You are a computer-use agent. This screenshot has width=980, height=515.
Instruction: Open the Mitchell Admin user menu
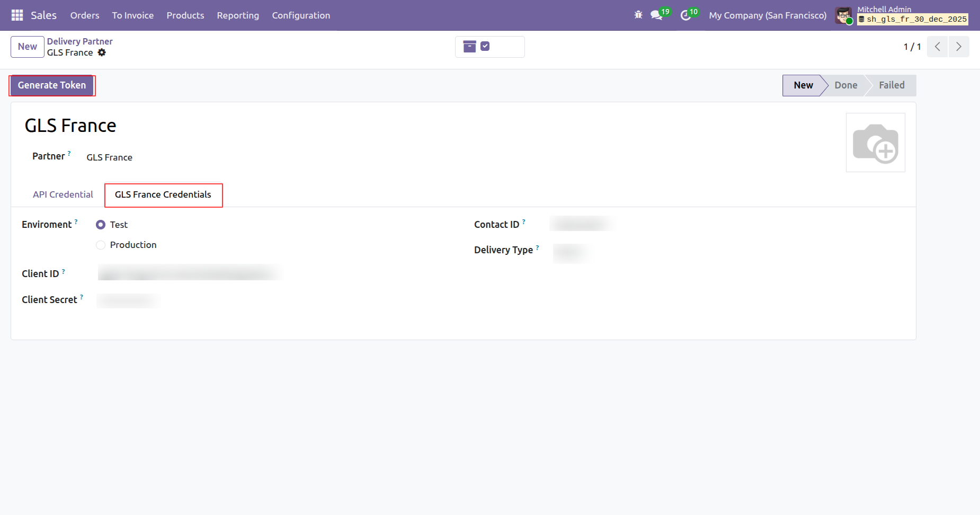coord(902,15)
